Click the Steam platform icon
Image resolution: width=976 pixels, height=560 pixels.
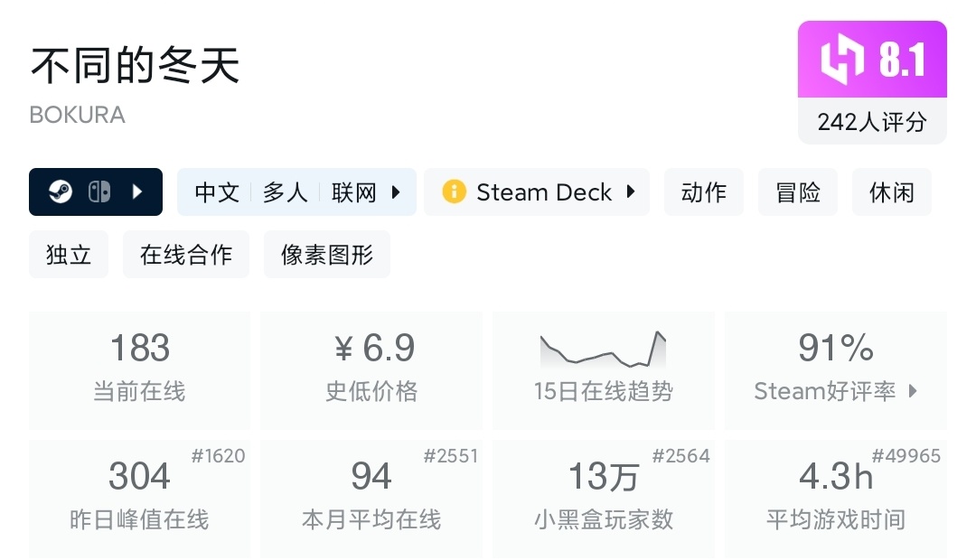pyautogui.click(x=61, y=192)
